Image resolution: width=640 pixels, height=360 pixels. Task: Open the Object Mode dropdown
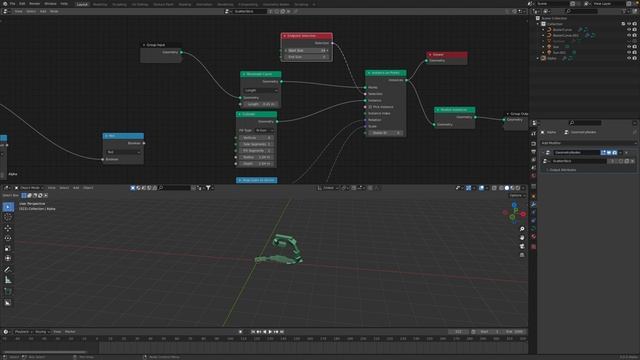(29, 188)
